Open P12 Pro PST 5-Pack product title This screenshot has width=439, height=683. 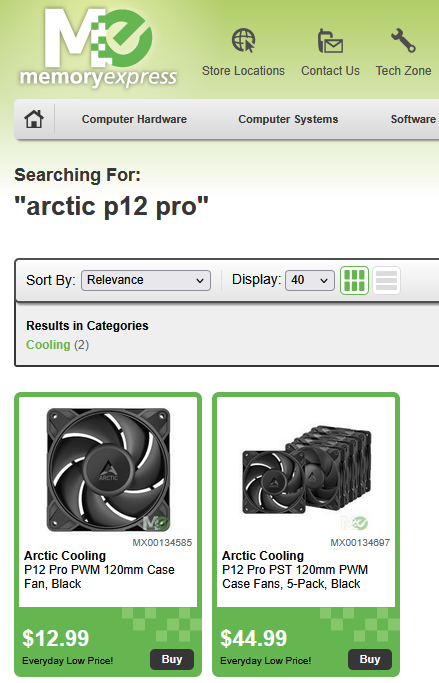(x=295, y=576)
